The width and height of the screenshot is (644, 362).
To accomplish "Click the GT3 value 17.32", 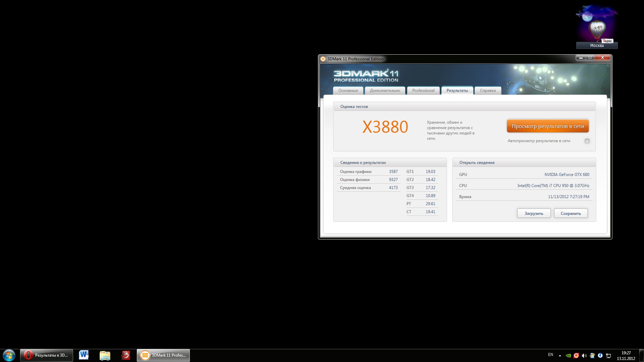I will tap(430, 188).
